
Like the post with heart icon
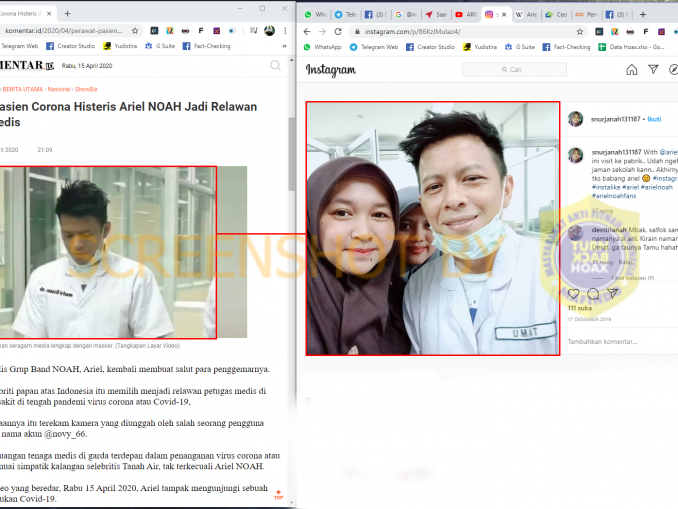click(573, 294)
